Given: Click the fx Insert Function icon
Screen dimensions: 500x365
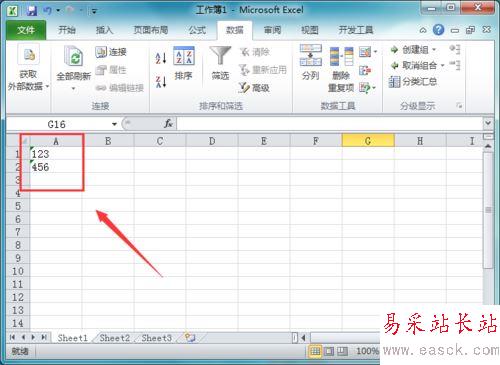Looking at the screenshot, I should 168,124.
